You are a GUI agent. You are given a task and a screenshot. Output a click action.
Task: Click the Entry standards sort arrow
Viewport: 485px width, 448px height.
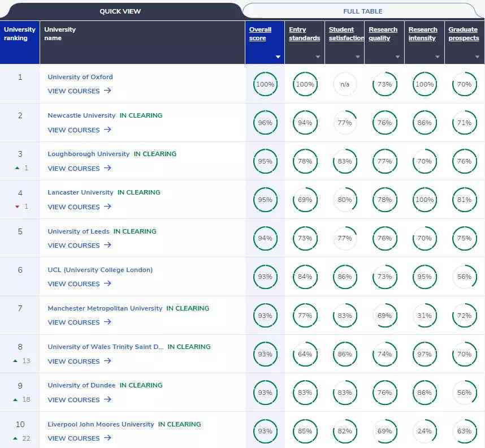(318, 57)
